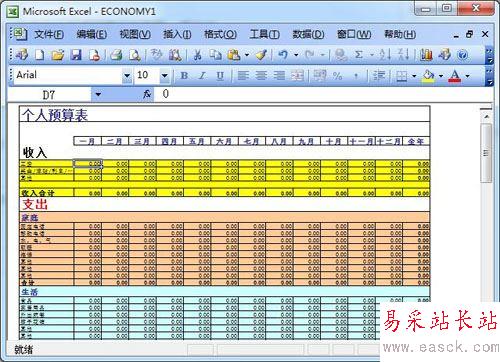
Task: Open Excel Help question mark icon
Action: coord(463,55)
